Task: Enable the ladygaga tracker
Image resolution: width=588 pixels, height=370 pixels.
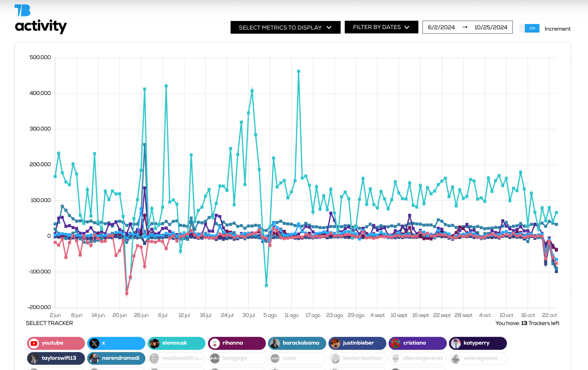Action: click(x=237, y=358)
